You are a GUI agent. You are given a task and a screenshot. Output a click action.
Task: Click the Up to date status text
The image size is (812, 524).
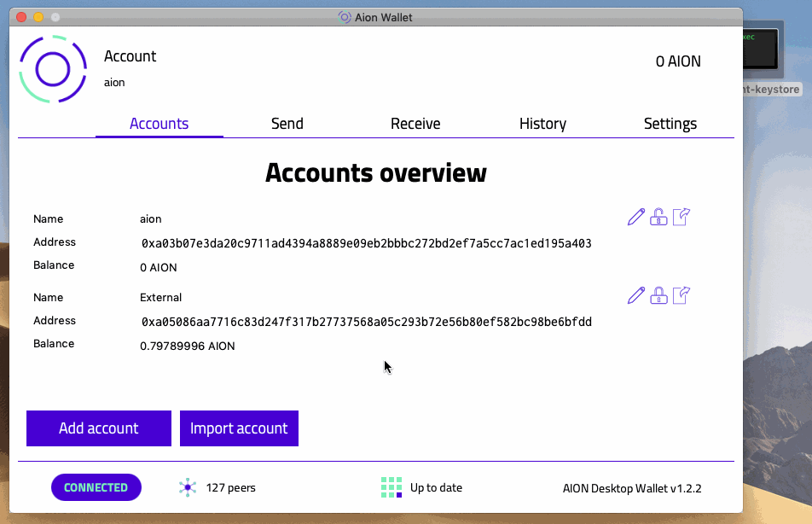pyautogui.click(x=436, y=487)
